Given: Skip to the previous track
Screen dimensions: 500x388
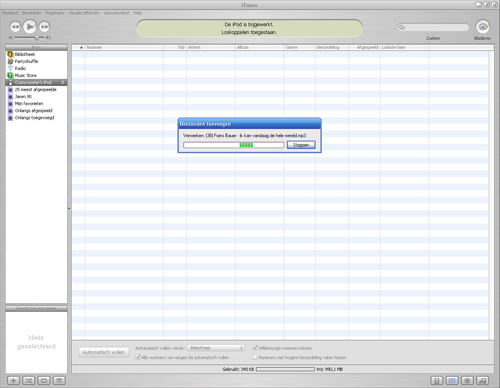Looking at the screenshot, I should [x=15, y=27].
